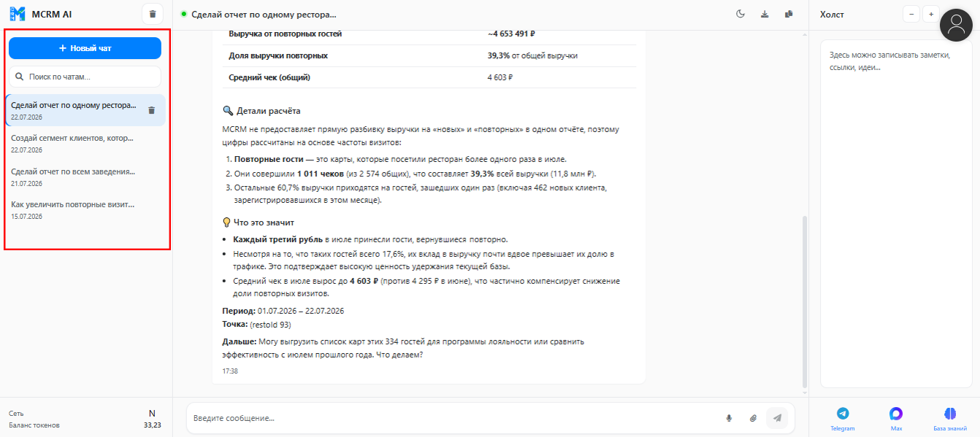The image size is (980, 437).
Task: Open База знаний knowledge base
Action: click(950, 418)
